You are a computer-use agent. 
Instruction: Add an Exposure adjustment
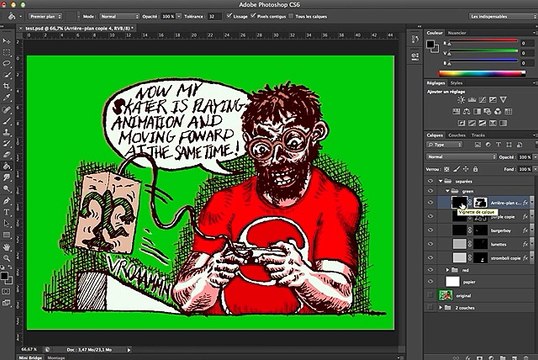coord(493,100)
